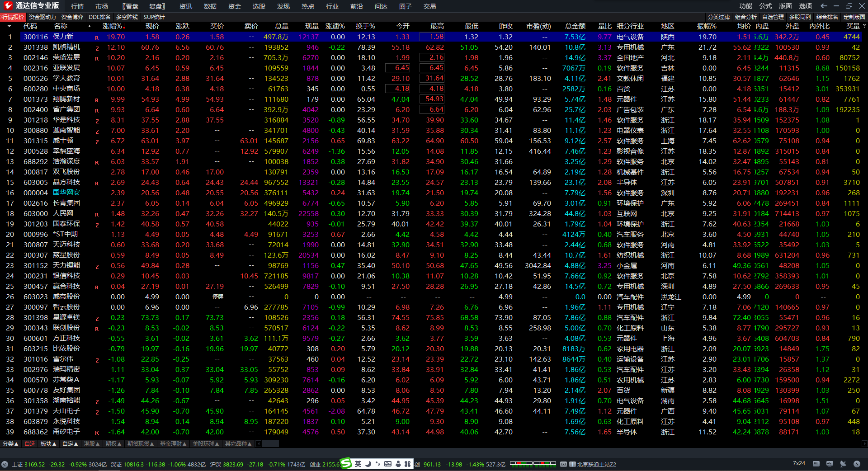
Task: Click the R marker icon beside 晶方科技
Action: [97, 183]
